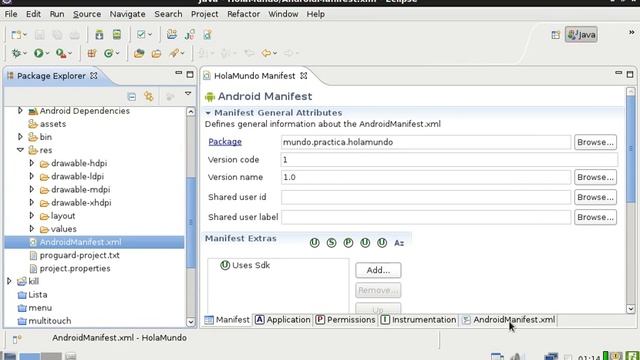Screen dimensions: 640x360
Task: Click the Uses Sdk filter icon in Manifest Extras
Action: [x=314, y=243]
